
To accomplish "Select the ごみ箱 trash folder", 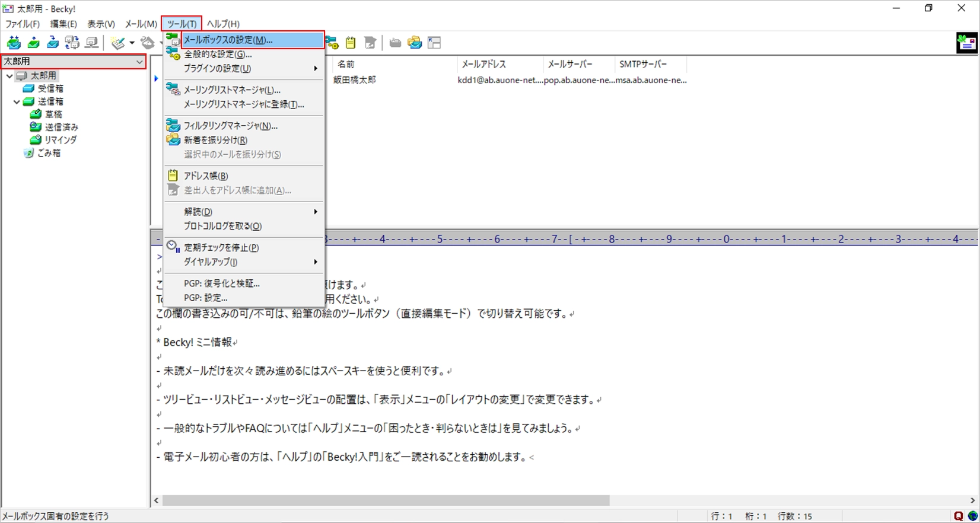I will coord(42,153).
